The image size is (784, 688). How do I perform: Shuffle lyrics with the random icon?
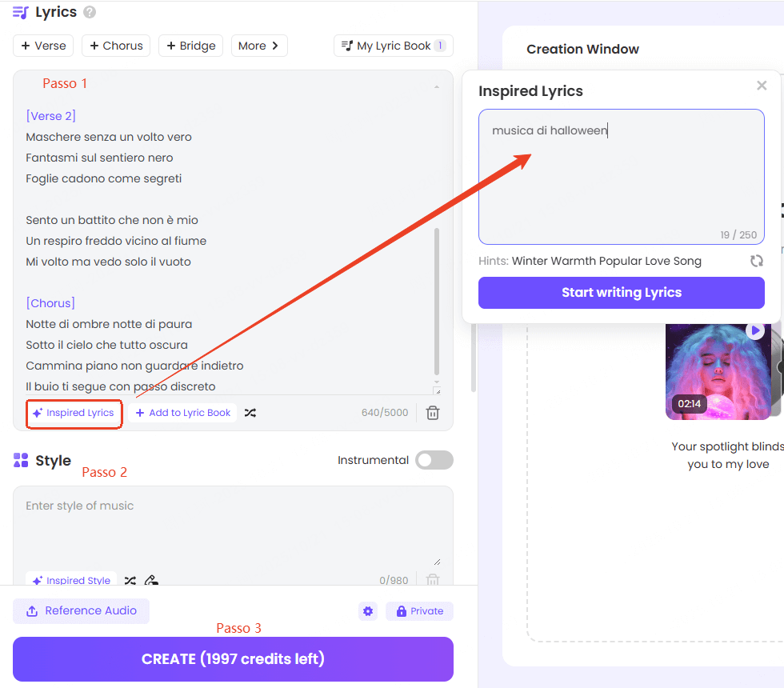point(250,413)
